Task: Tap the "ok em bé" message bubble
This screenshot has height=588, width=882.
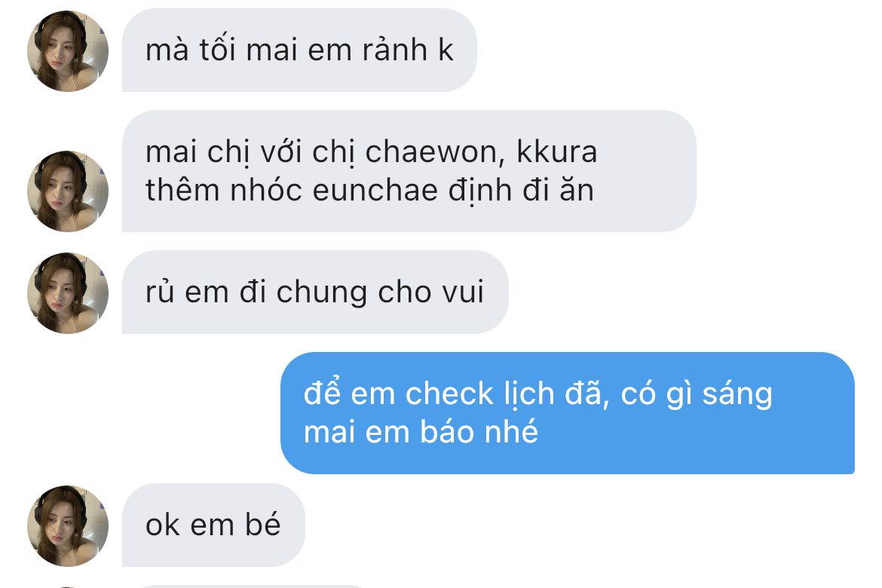Action: (213, 525)
